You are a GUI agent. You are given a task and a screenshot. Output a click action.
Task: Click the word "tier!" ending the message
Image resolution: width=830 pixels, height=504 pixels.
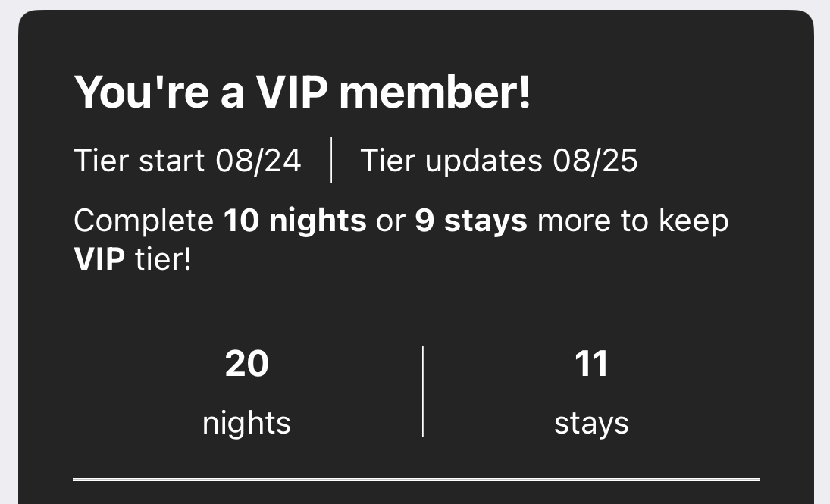163,259
